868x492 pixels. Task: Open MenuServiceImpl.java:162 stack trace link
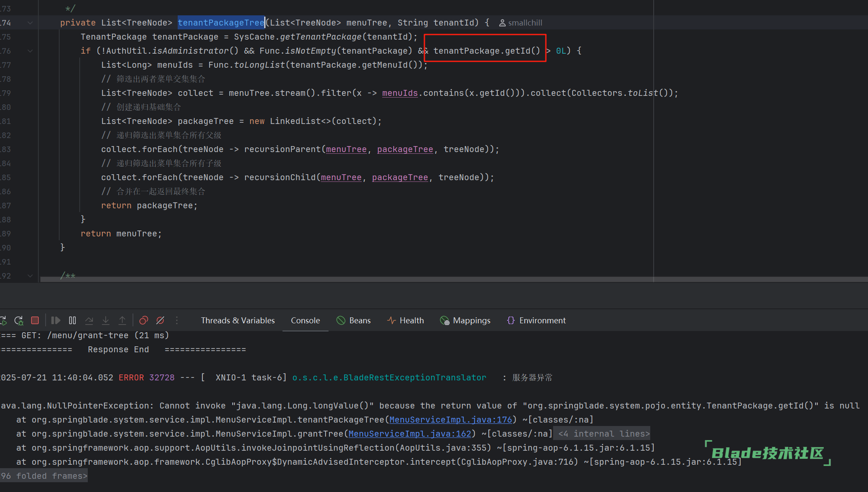pos(409,434)
